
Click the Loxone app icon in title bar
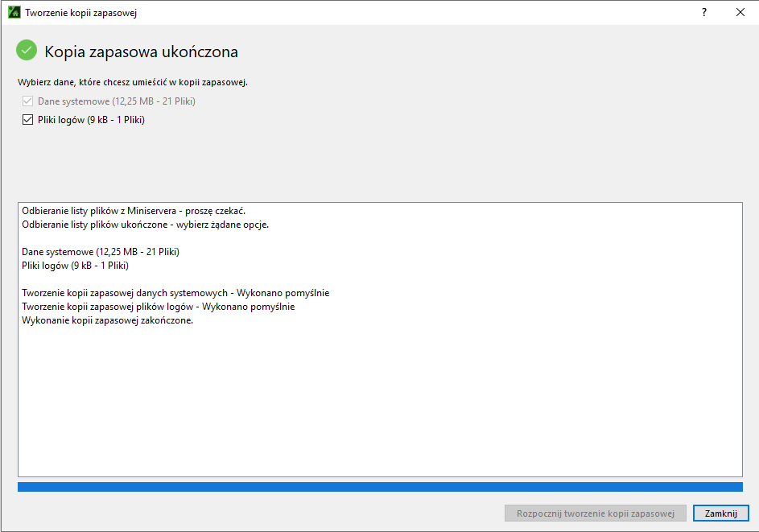pos(14,13)
